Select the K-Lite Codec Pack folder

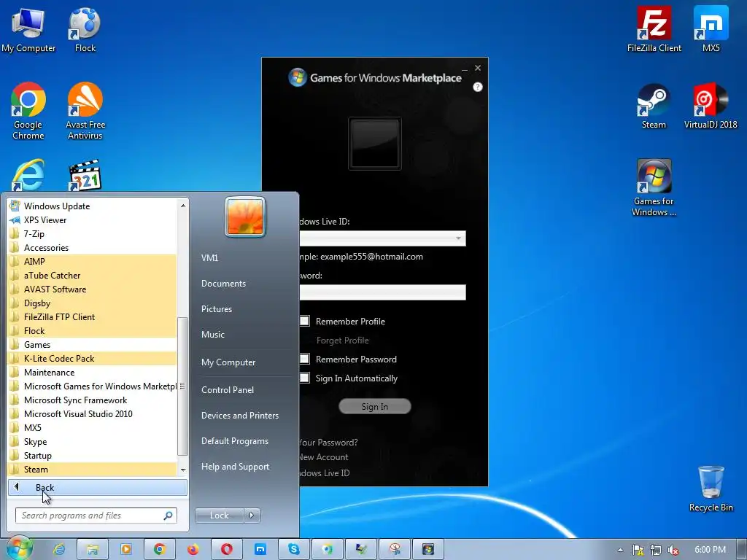(x=93, y=359)
